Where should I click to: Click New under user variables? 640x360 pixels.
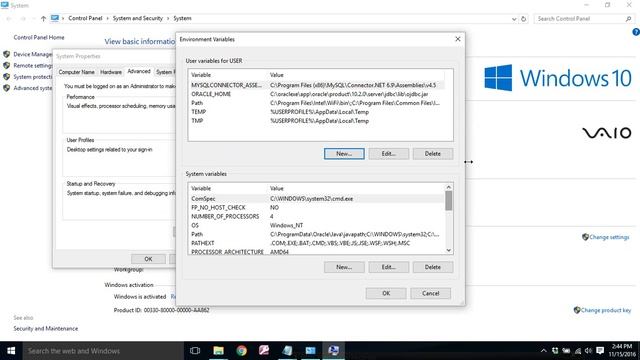pyautogui.click(x=344, y=153)
